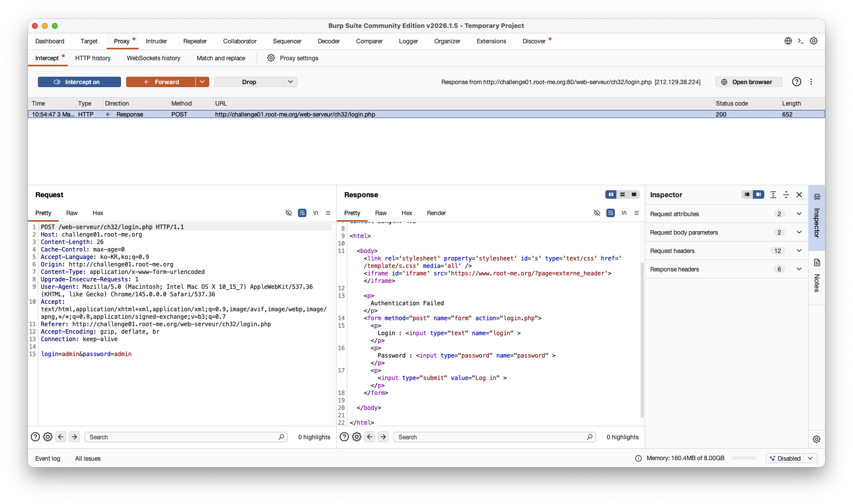Collapse all Inspector sections icon
The width and height of the screenshot is (853, 504).
786,195
